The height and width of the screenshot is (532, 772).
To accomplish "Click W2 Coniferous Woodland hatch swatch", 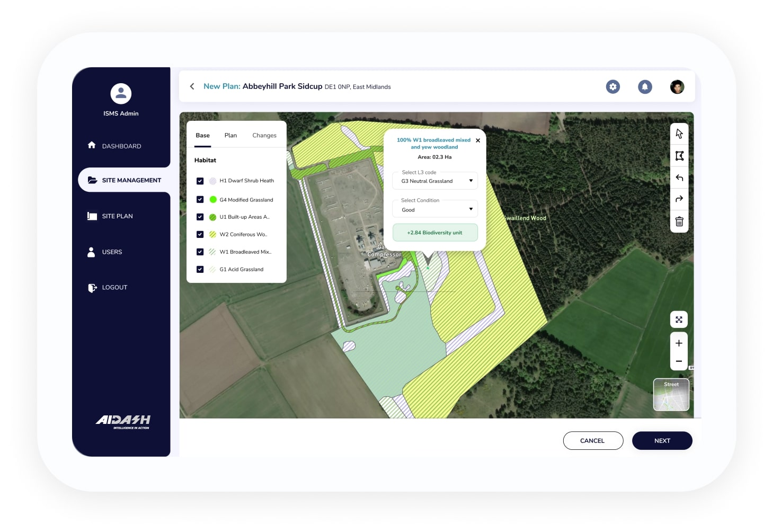I will pyautogui.click(x=212, y=234).
